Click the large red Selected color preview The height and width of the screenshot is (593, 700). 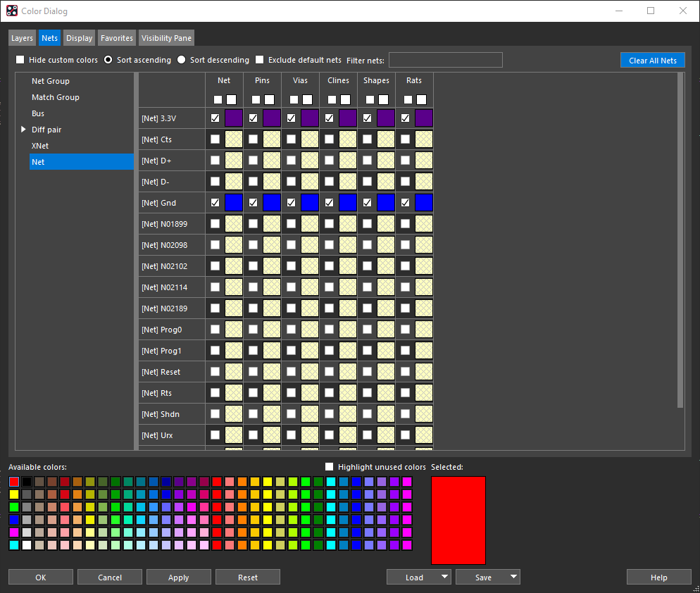tap(458, 520)
